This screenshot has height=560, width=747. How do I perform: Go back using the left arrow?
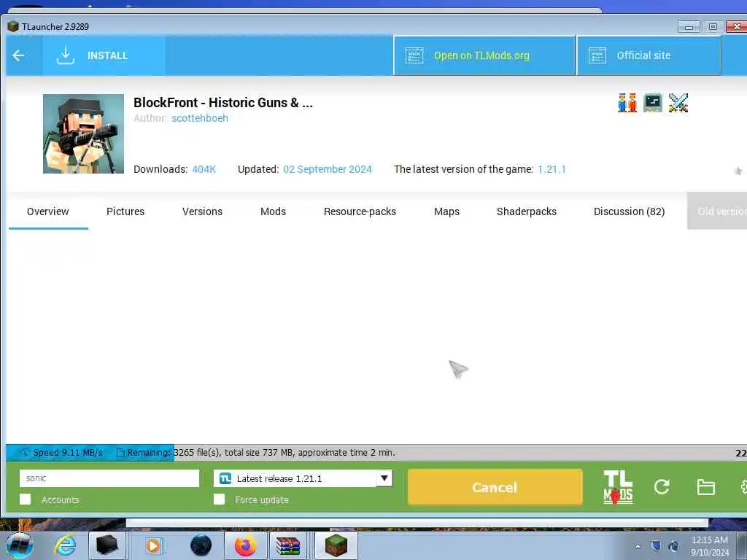tap(18, 55)
